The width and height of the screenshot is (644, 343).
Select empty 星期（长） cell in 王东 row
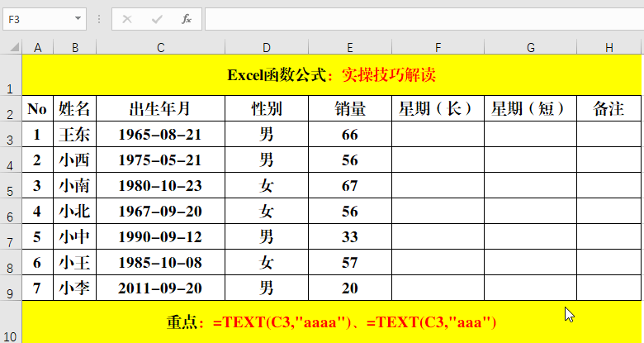pyautogui.click(x=438, y=134)
